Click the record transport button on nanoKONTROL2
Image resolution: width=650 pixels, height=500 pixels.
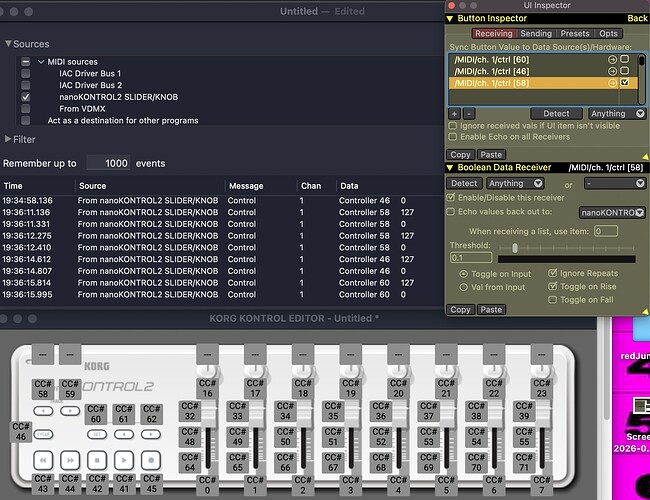pos(151,460)
